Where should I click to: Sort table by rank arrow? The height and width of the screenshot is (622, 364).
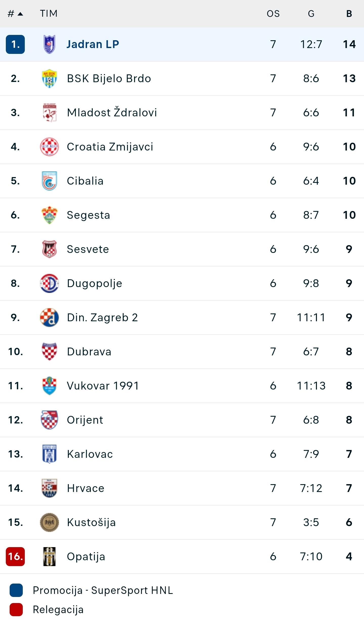(x=20, y=14)
